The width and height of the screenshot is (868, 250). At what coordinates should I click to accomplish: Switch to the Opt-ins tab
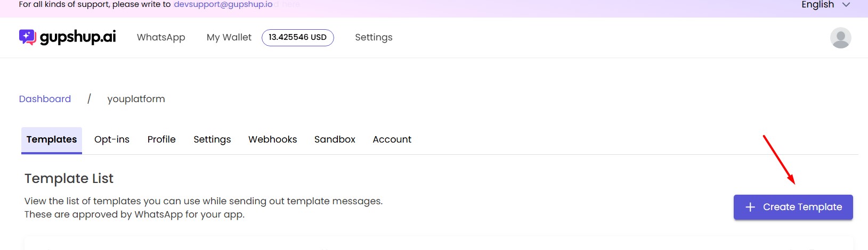tap(112, 139)
